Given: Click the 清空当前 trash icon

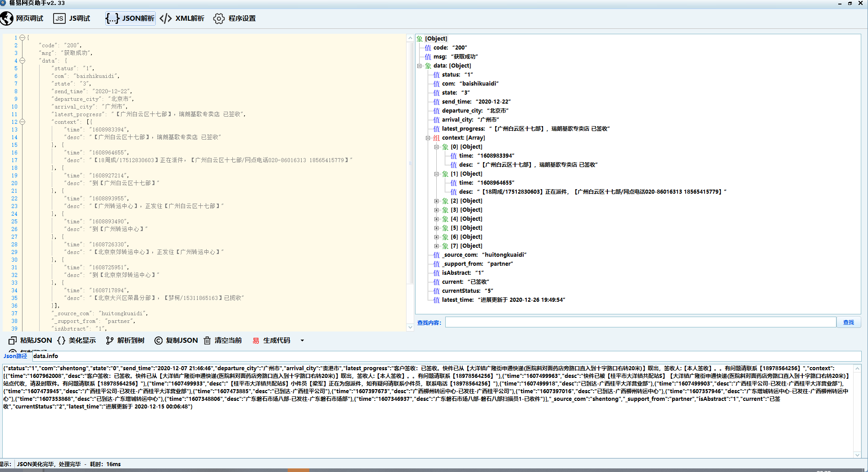Looking at the screenshot, I should (207, 340).
